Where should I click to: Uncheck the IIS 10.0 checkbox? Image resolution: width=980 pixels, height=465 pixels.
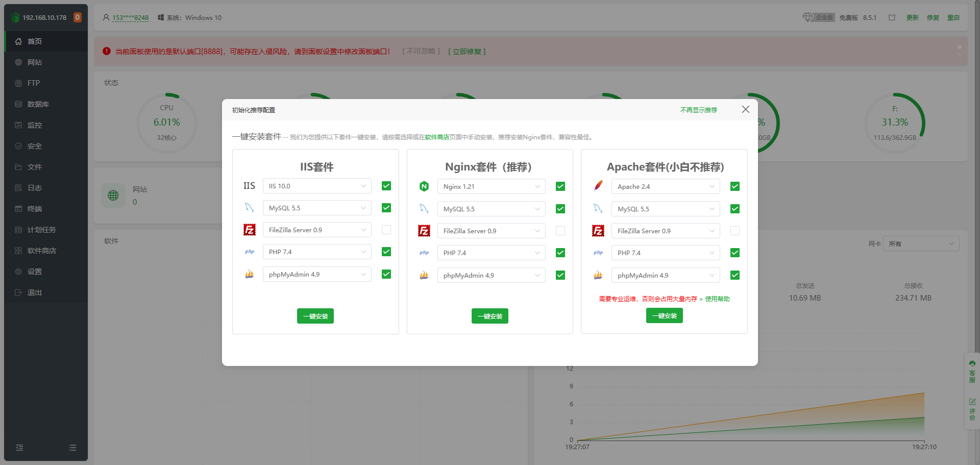[386, 186]
